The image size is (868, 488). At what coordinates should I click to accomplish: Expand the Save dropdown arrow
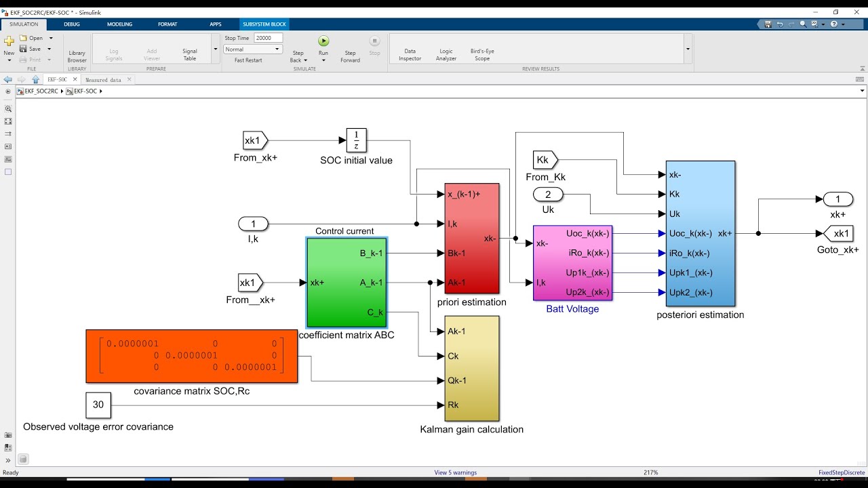tap(50, 49)
